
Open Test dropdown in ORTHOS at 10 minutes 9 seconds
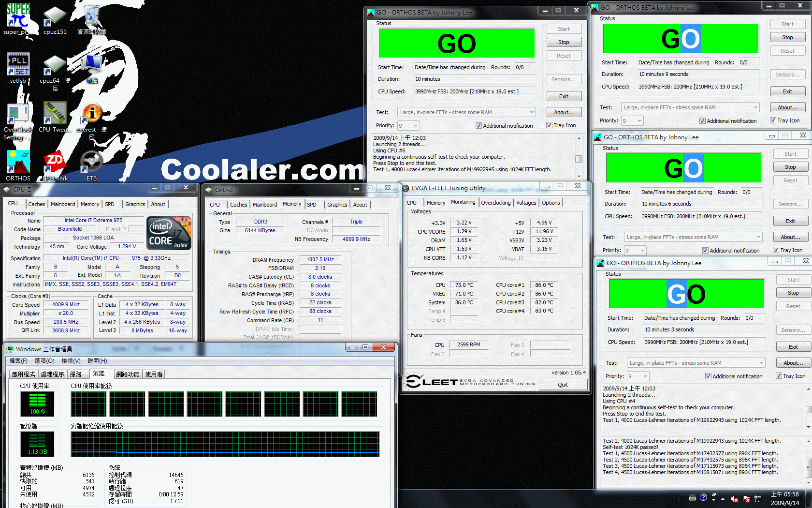click(690, 107)
